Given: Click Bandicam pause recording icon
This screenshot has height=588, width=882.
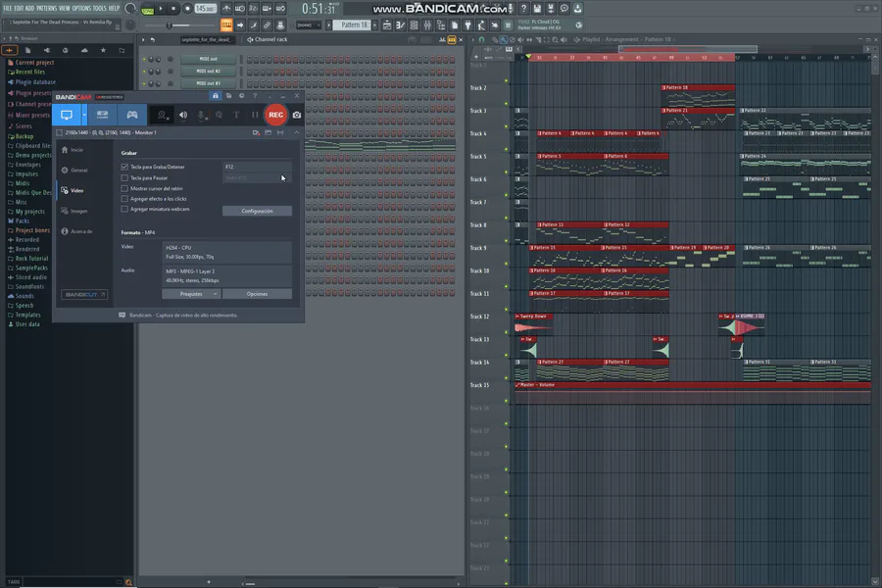Looking at the screenshot, I should click(x=255, y=115).
